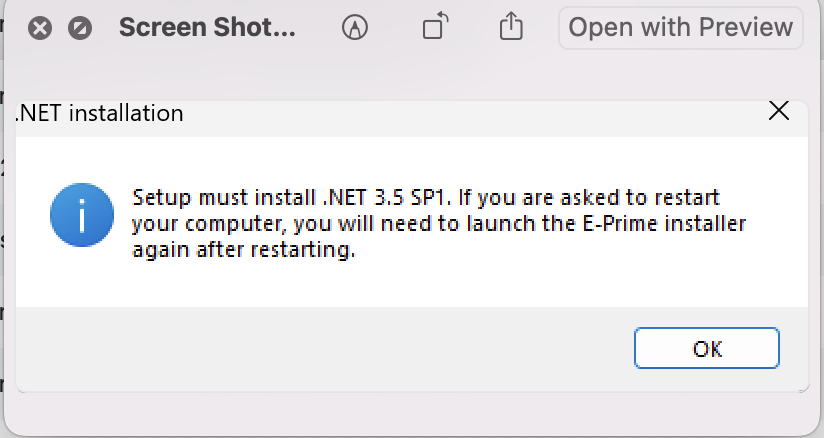Click Open with Preview button
The image size is (824, 438).
(x=680, y=28)
